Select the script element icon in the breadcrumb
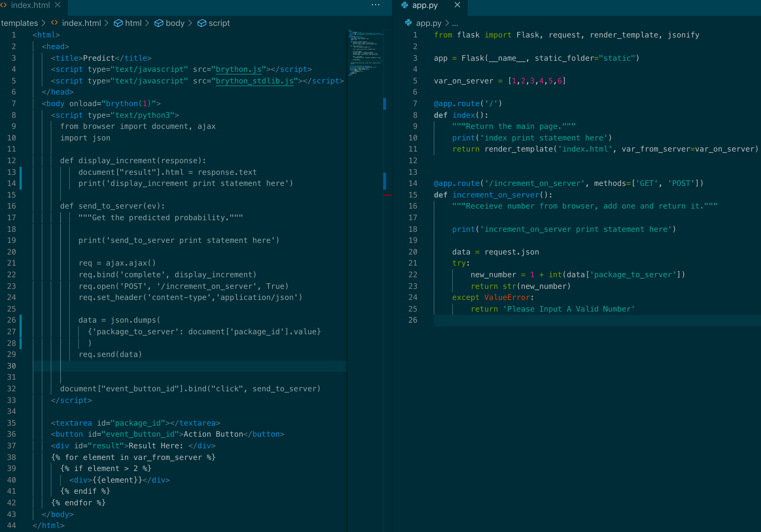The image size is (761, 532). (202, 23)
